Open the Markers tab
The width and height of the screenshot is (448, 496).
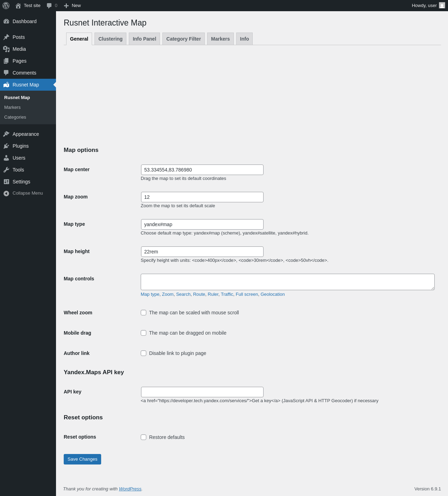pos(220,39)
